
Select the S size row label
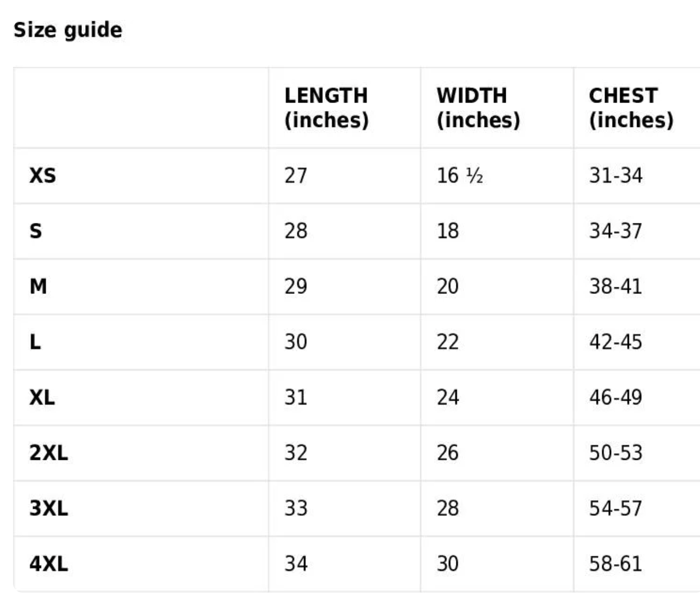35,231
